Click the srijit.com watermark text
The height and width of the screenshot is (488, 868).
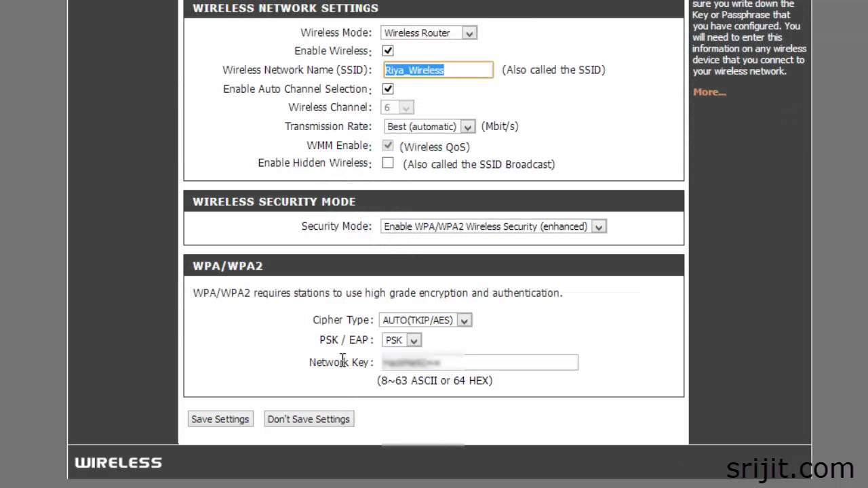coord(789,468)
